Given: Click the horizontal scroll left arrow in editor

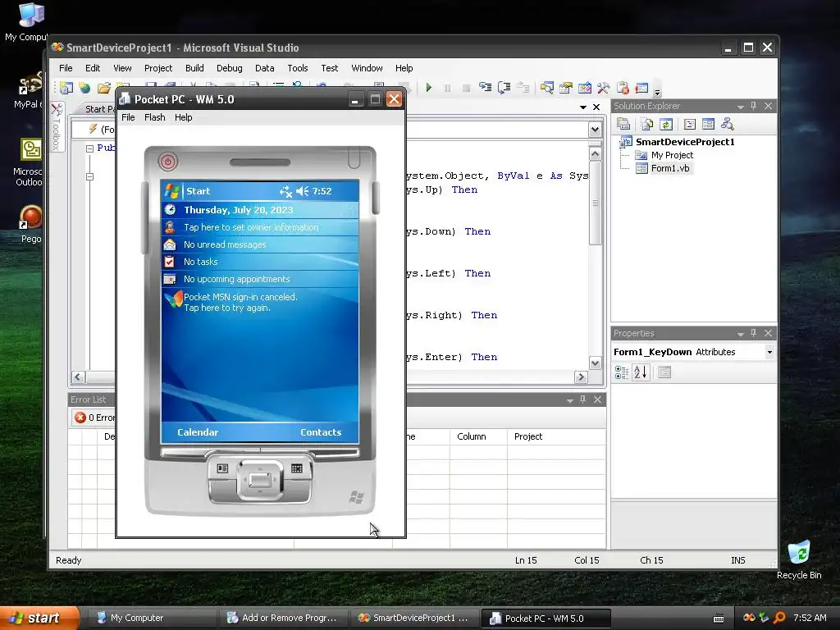Looking at the screenshot, I should pos(78,377).
